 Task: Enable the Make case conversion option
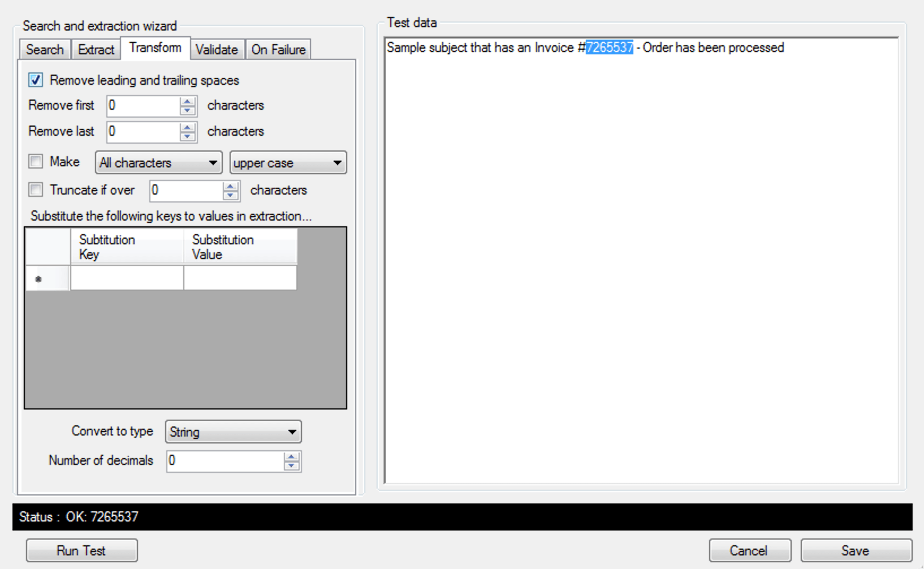pyautogui.click(x=35, y=161)
